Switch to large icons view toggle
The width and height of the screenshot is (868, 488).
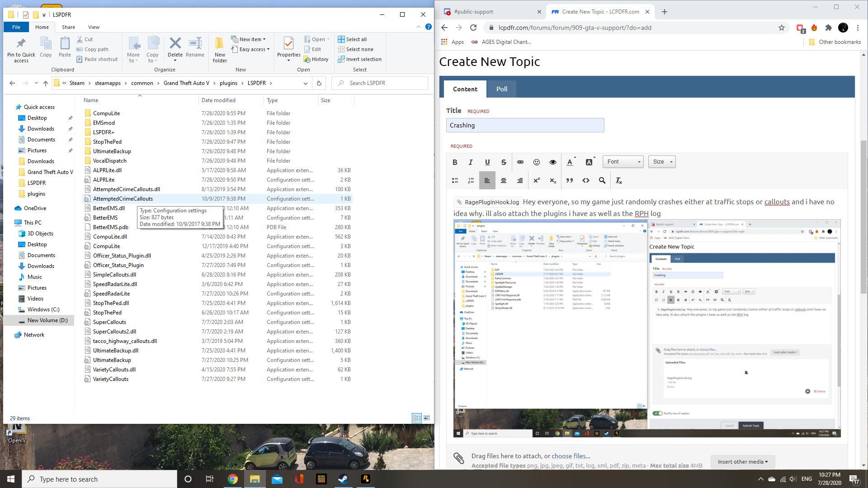coord(427,418)
